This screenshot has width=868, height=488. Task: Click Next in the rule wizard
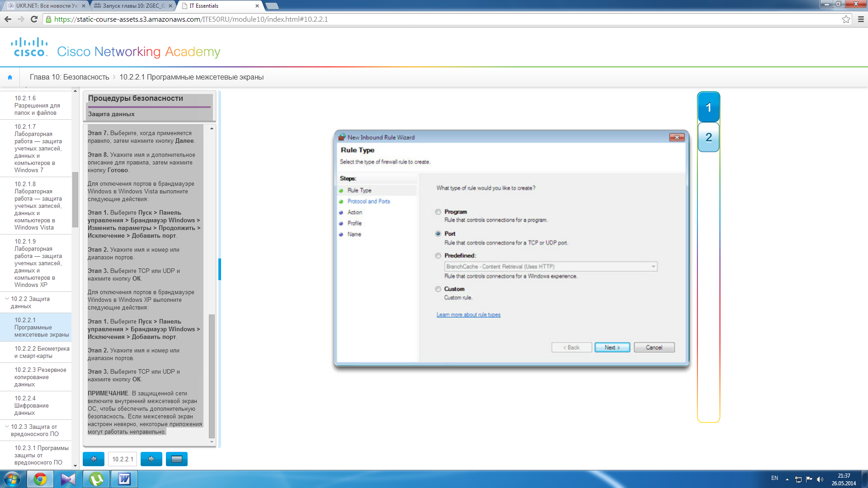(x=612, y=347)
